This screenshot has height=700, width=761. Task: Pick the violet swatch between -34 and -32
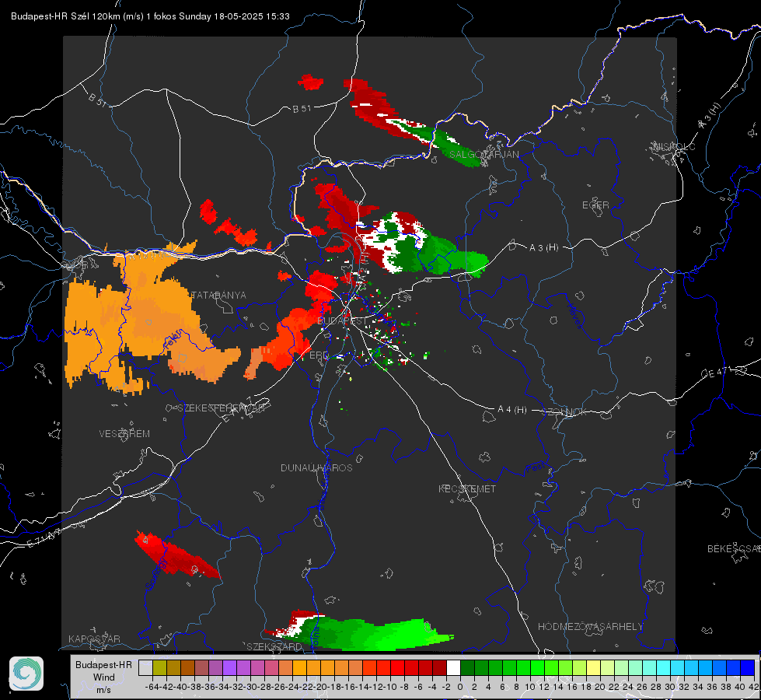[x=229, y=668]
